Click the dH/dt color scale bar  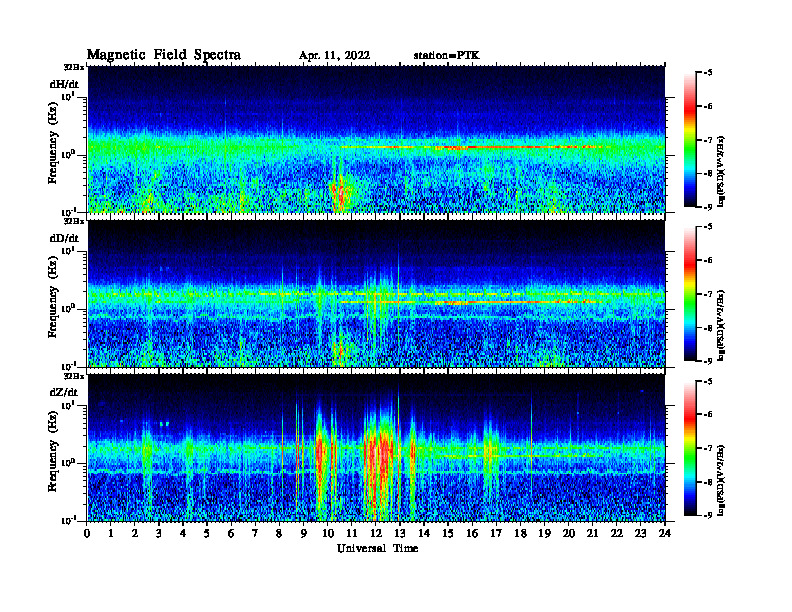coord(689,140)
